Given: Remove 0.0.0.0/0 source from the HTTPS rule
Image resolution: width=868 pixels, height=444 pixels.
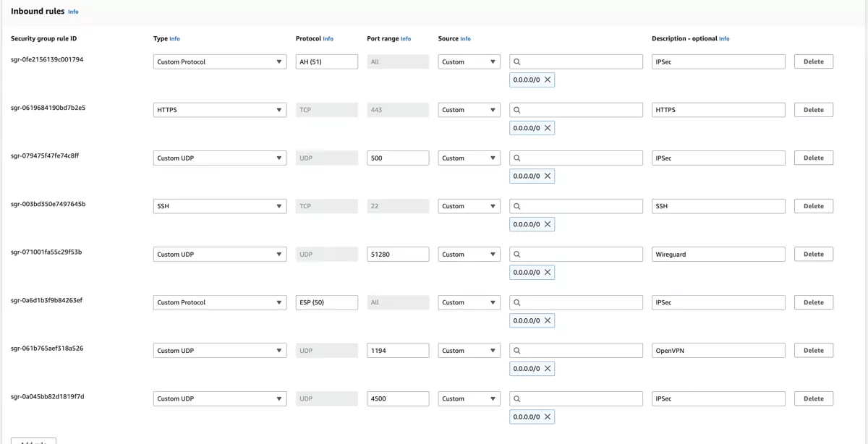Looking at the screenshot, I should 548,127.
